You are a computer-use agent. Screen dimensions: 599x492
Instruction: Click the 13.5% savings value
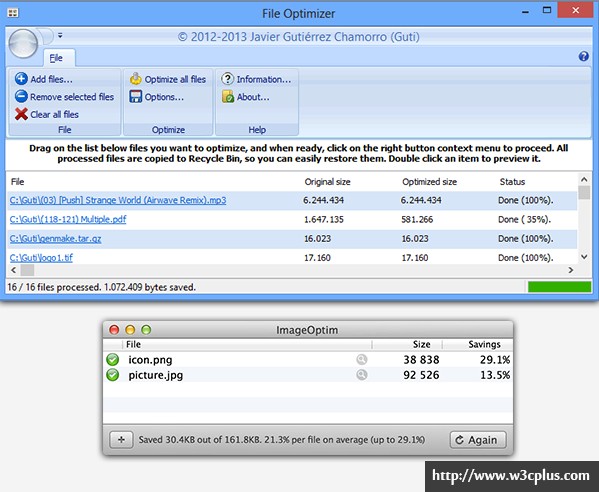pyautogui.click(x=495, y=375)
